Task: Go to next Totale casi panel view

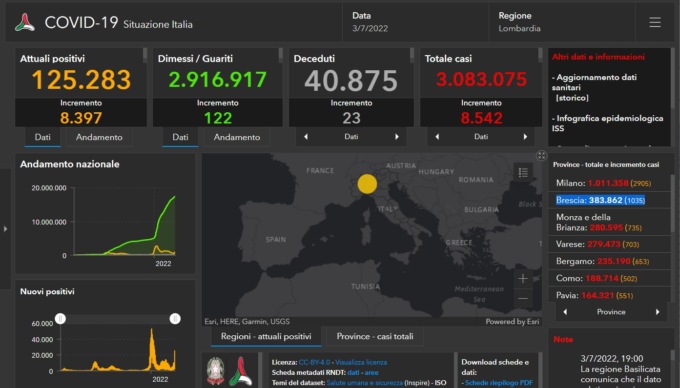Action: [x=525, y=137]
